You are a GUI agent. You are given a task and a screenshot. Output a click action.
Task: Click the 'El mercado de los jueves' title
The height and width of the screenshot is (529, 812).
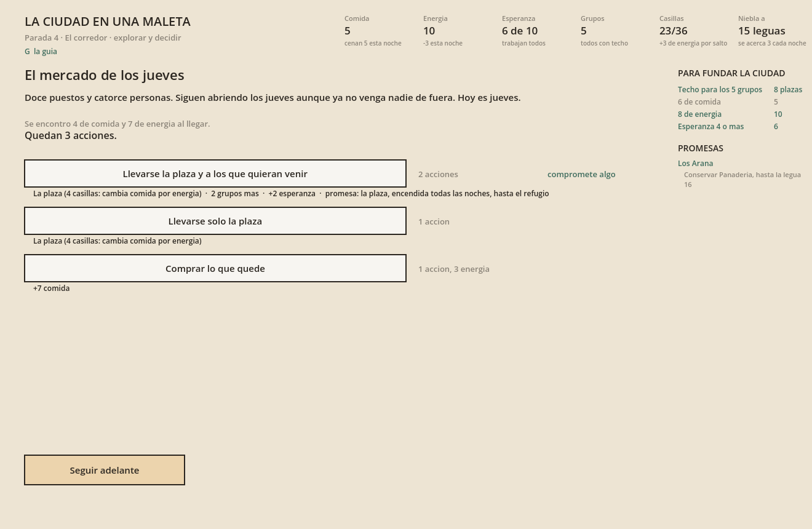(x=105, y=75)
